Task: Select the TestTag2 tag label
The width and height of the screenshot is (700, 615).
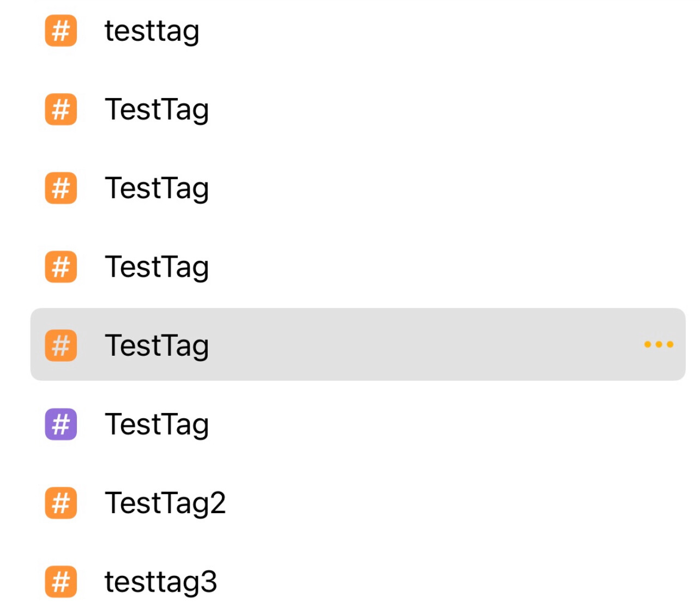Action: click(x=165, y=503)
